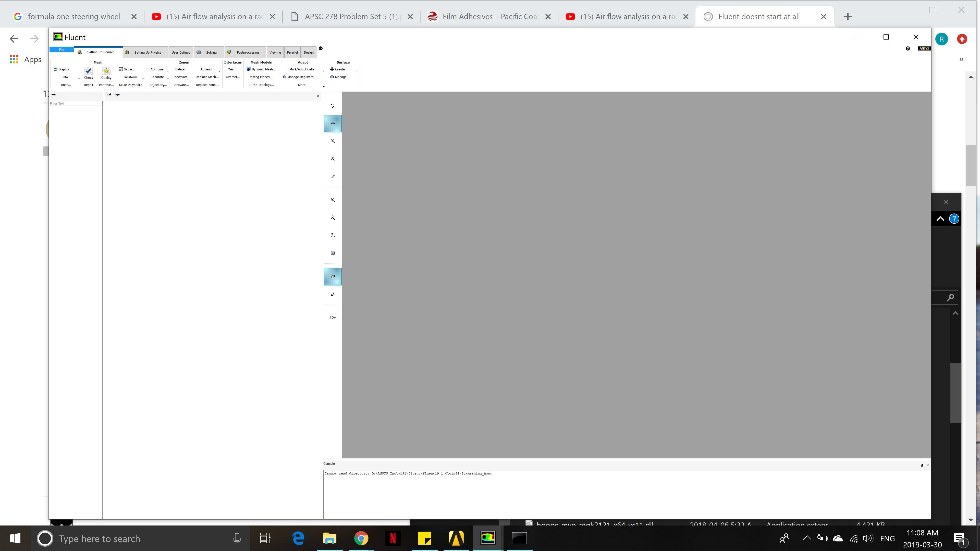
Task: Click the Filter Text field in Tree
Action: click(75, 103)
